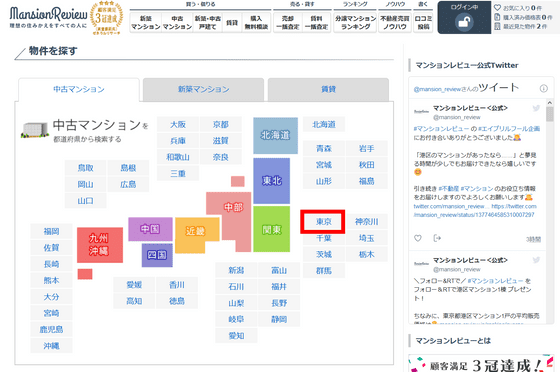Click the #マンションレビュー hashtag in first tweet

click(441, 129)
